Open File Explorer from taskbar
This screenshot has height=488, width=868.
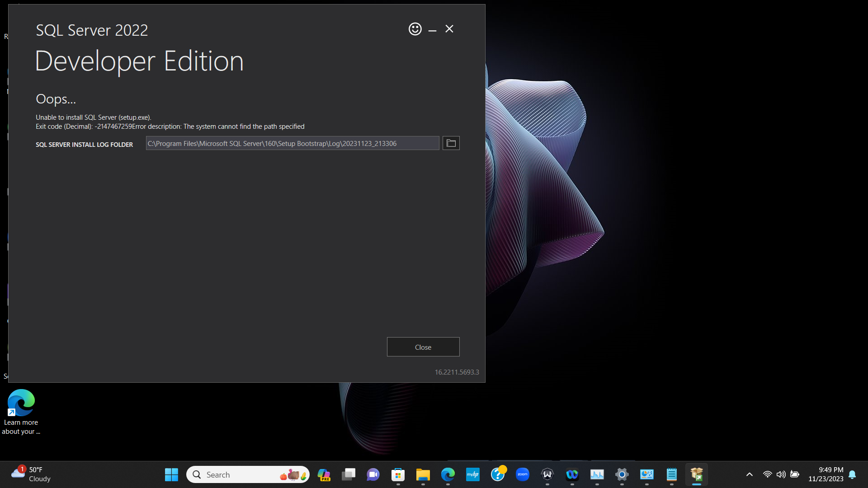pos(423,474)
